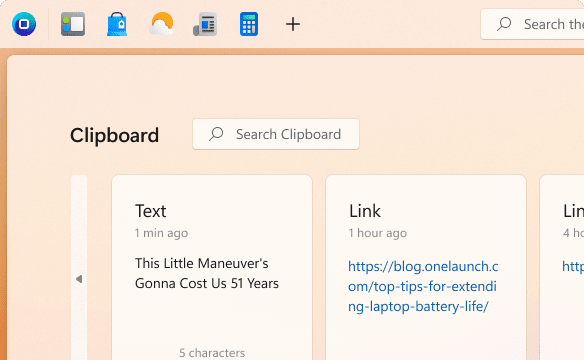Viewport: 584px width, 360px height.
Task: Click magnifier icon in Search Clipboard
Action: (x=216, y=134)
